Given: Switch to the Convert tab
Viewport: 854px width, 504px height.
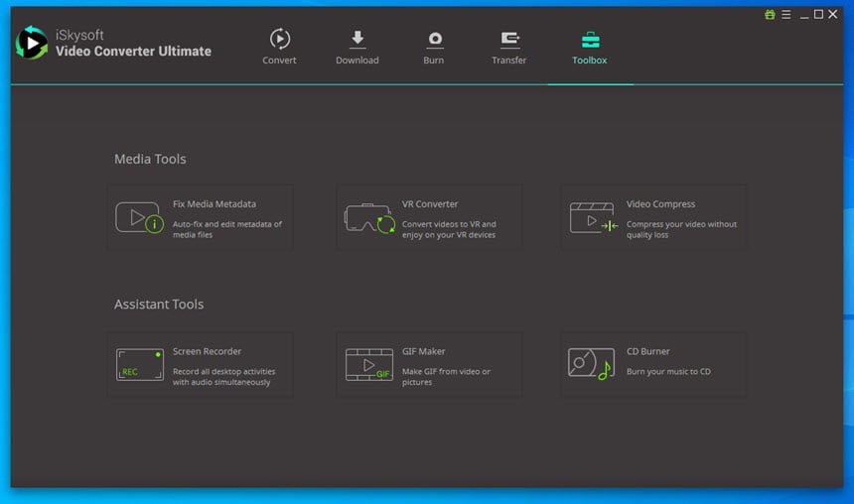Looking at the screenshot, I should (x=279, y=47).
